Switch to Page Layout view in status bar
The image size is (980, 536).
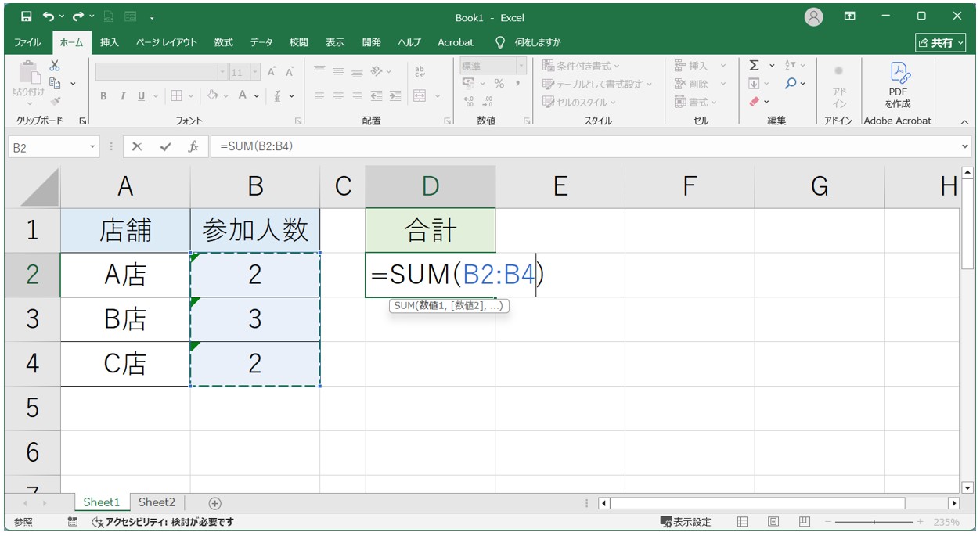[x=773, y=522]
